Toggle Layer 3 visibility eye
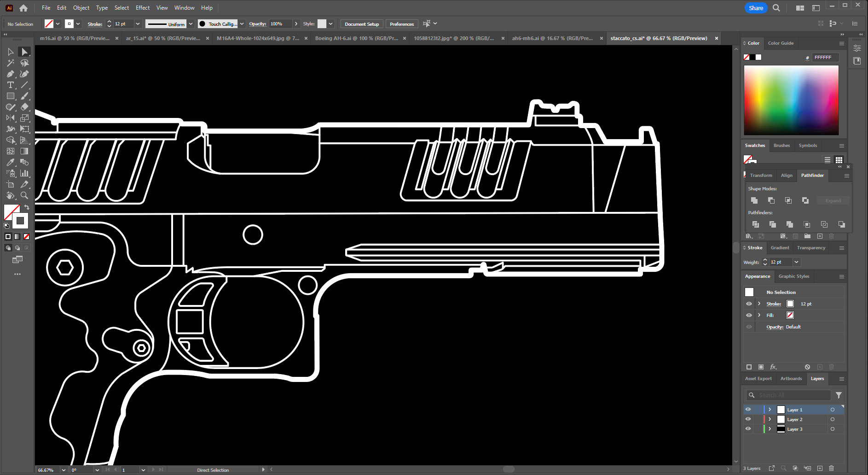868x475 pixels. pos(748,429)
